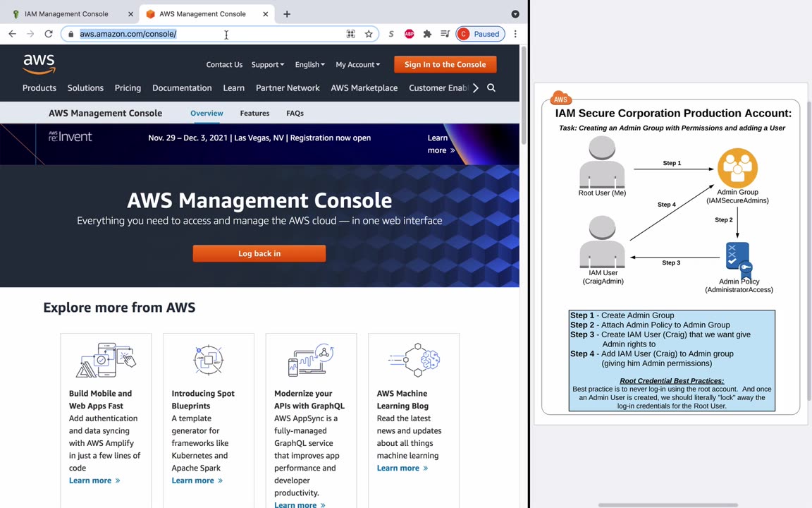
Task: Bookmark this page with the star icon
Action: pos(368,34)
